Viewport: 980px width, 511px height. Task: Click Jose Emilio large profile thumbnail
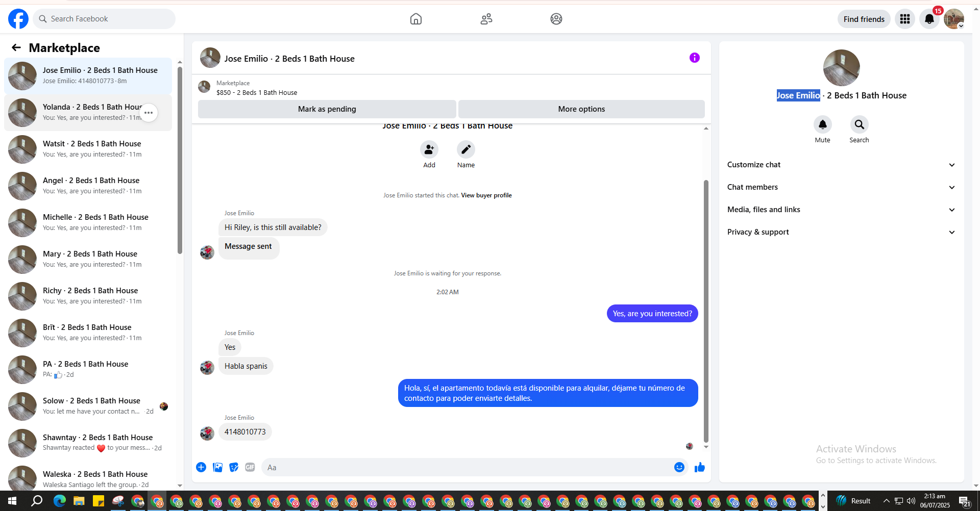pos(841,68)
